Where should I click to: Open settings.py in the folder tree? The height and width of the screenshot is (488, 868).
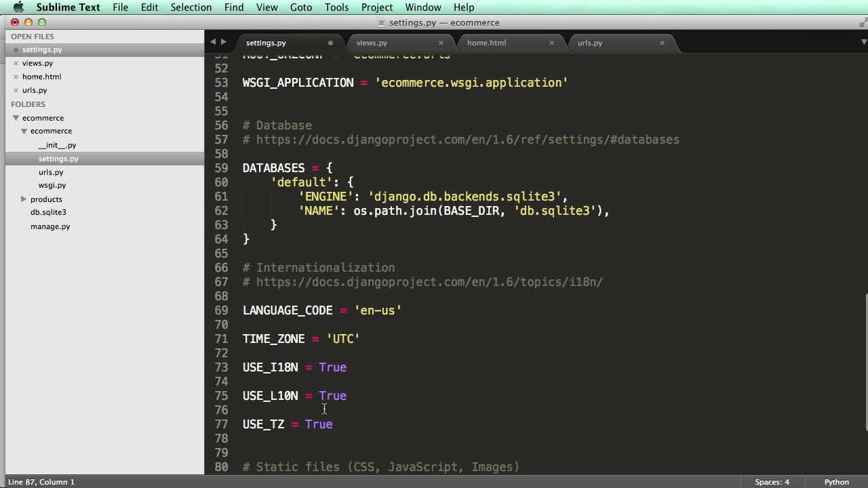click(58, 159)
